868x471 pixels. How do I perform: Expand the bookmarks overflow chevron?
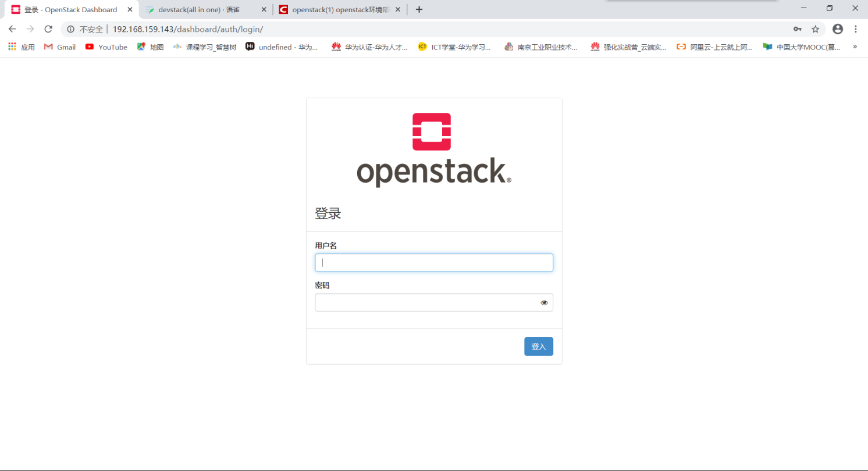(855, 47)
